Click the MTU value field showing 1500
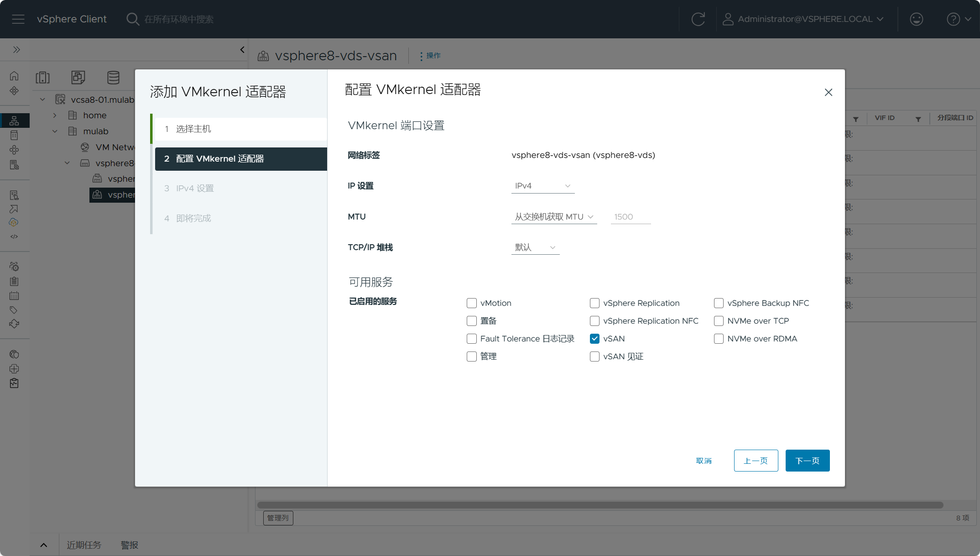This screenshot has width=980, height=556. 631,217
